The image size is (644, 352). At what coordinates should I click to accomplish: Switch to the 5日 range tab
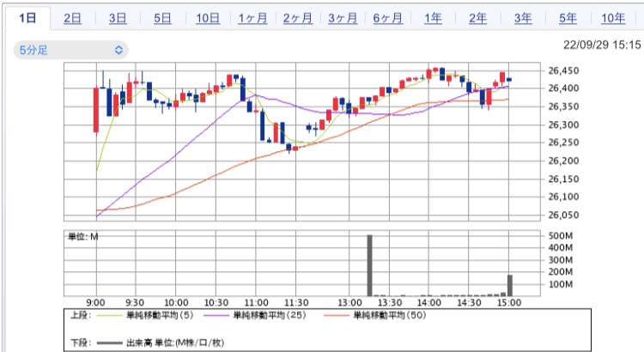pyautogui.click(x=162, y=18)
